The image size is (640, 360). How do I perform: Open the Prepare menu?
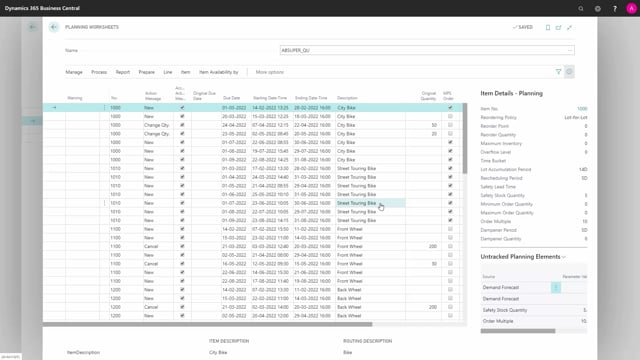pos(147,72)
